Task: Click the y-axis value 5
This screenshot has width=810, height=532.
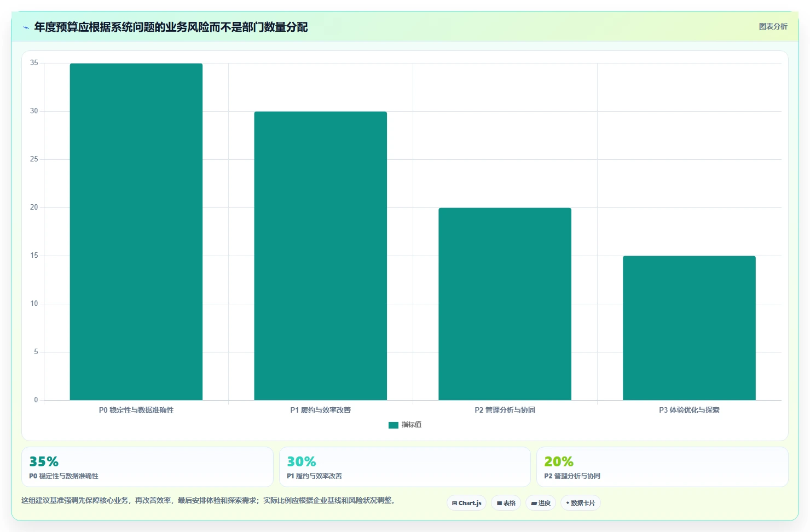Action: point(36,352)
